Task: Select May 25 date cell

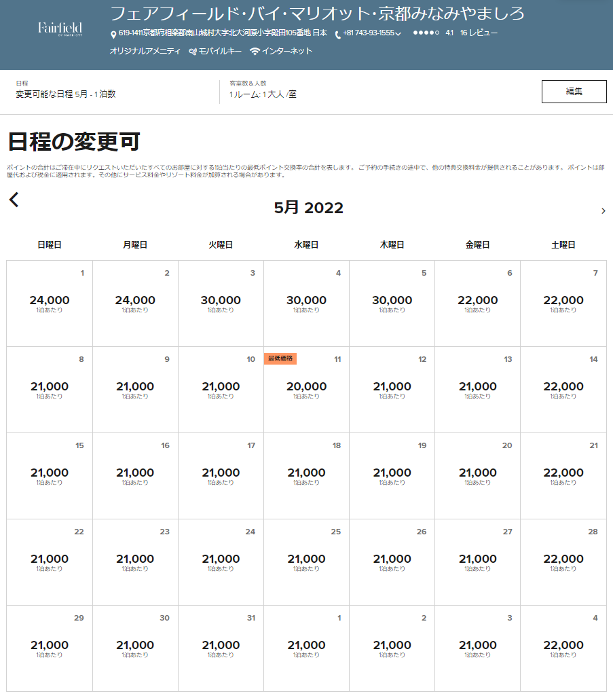Action: coord(306,561)
